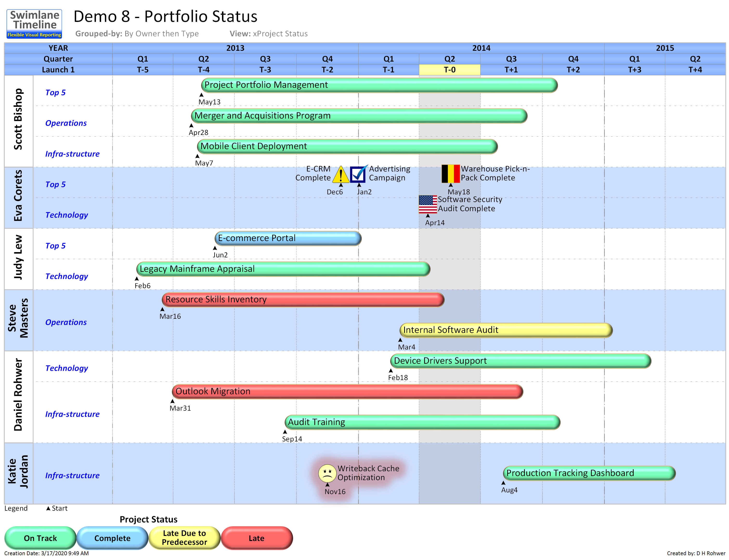Select the E-commerce Portal bar
Screen dimensions: 729x560
288,239
